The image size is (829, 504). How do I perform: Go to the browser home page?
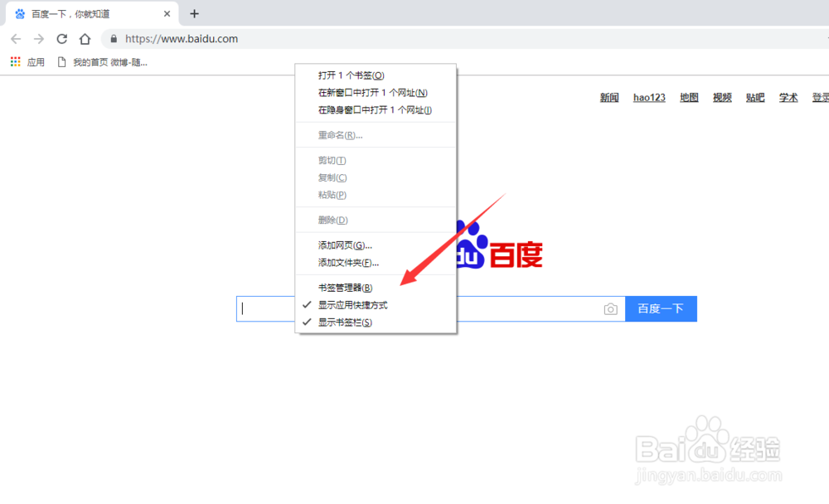(85, 39)
